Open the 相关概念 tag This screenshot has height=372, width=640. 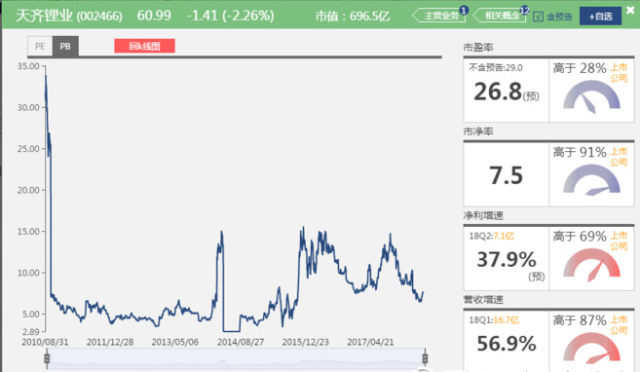pos(500,16)
